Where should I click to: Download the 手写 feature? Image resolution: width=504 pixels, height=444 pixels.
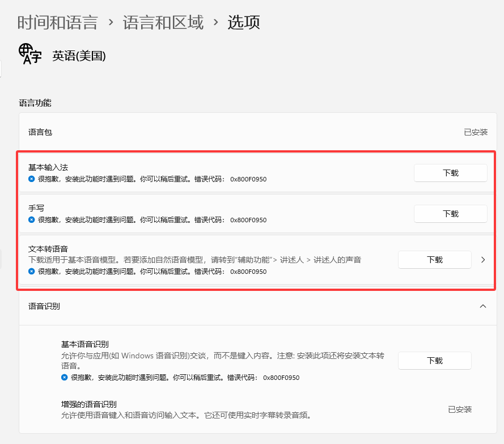click(x=450, y=214)
